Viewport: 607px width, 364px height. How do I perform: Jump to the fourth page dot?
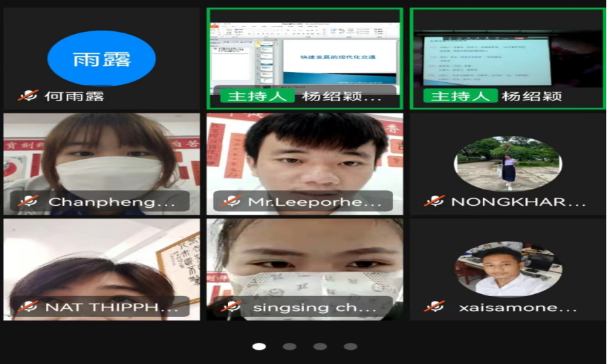(x=350, y=346)
